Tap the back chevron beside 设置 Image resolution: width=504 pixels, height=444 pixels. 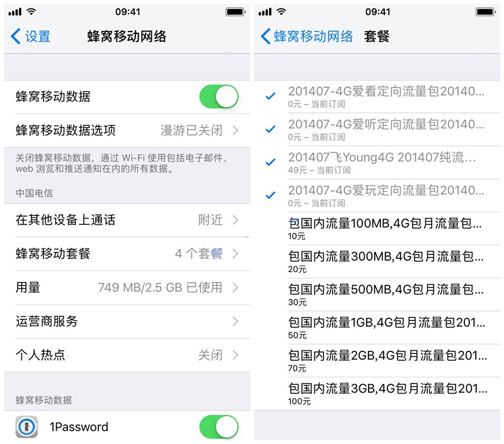15,36
